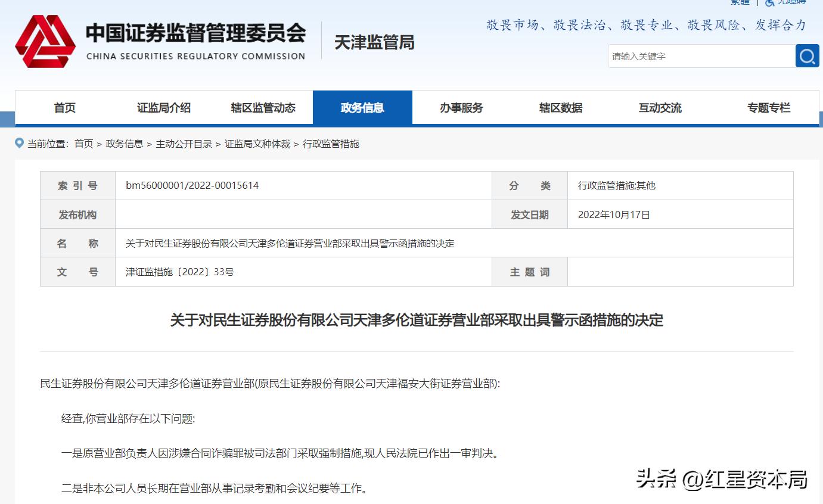Open the 辖区监管动态 navigation tab
This screenshot has width=823, height=504.
click(x=262, y=107)
